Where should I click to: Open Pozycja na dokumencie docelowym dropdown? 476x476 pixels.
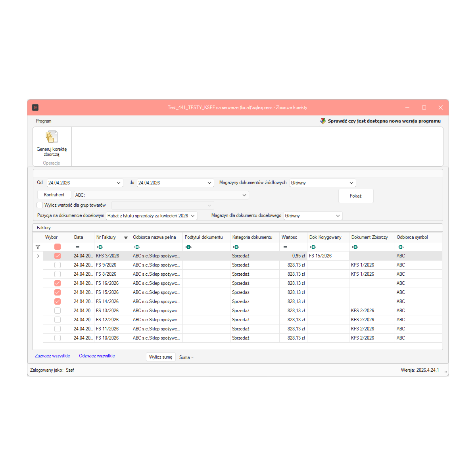coord(193,216)
